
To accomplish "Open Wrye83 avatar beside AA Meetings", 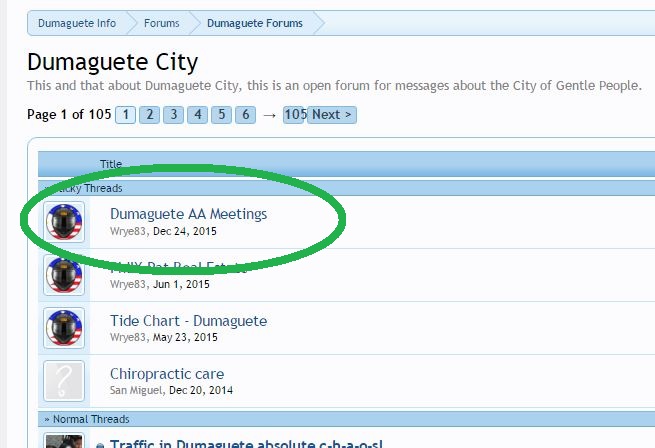I will [64, 221].
